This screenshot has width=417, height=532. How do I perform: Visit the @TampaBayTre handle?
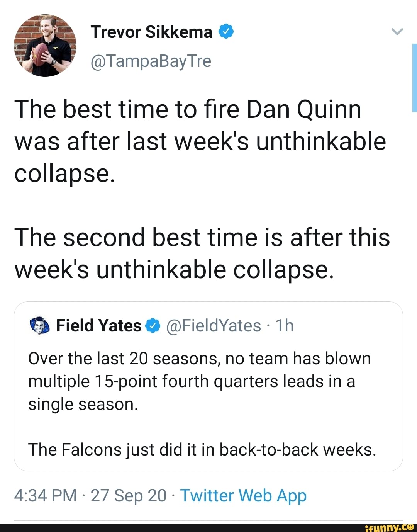(151, 61)
